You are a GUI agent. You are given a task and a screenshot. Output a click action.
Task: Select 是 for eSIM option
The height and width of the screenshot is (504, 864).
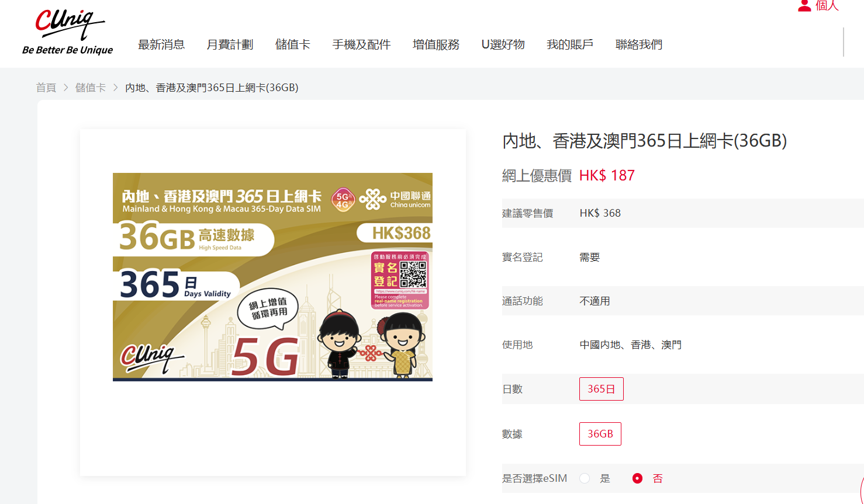pyautogui.click(x=585, y=478)
